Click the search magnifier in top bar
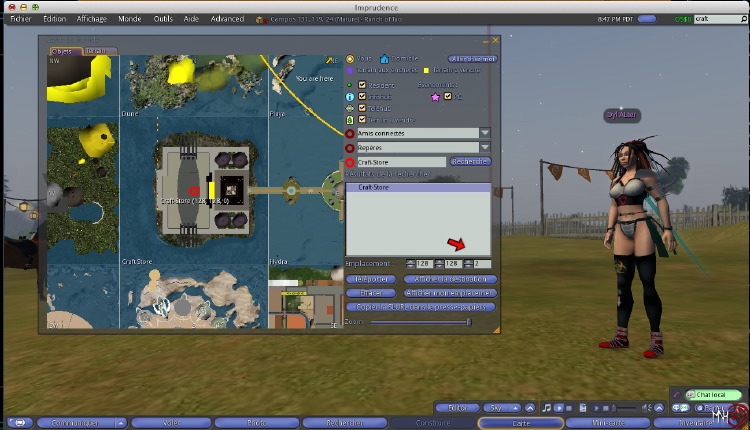This screenshot has width=750, height=430. tap(744, 19)
